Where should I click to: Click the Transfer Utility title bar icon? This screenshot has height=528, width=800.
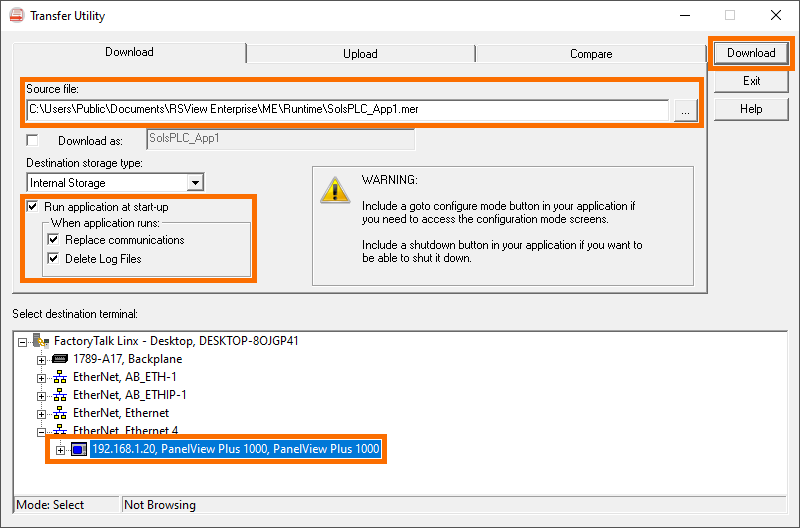click(x=17, y=15)
